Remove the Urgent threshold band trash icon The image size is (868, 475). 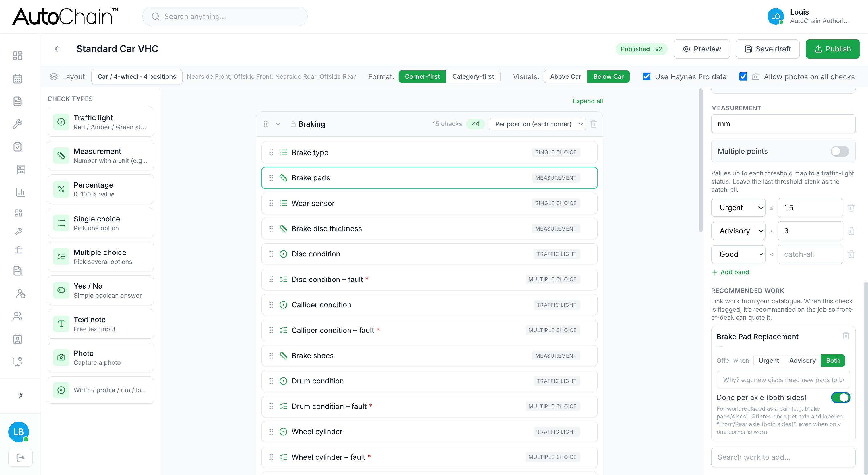tap(851, 208)
